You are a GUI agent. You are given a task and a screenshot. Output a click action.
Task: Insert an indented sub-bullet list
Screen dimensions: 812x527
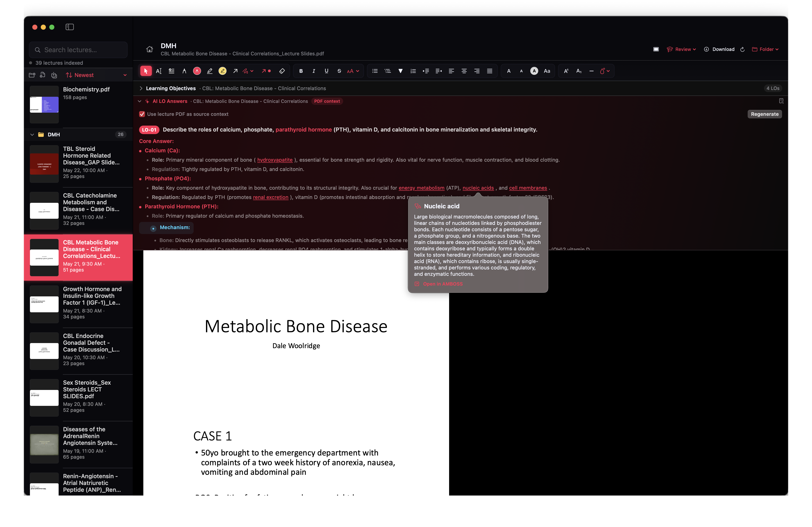388,71
